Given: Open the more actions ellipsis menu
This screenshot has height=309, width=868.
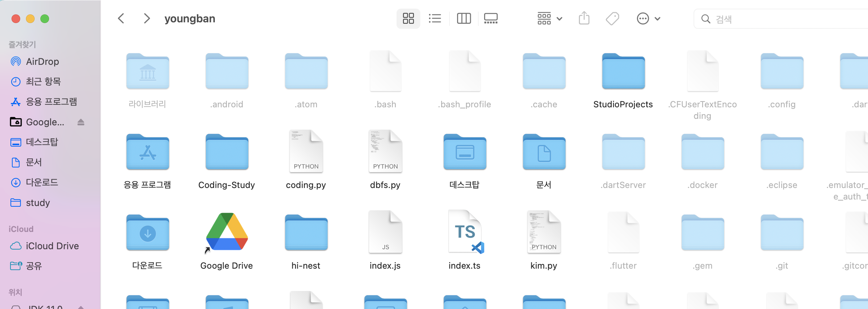Looking at the screenshot, I should pos(648,18).
